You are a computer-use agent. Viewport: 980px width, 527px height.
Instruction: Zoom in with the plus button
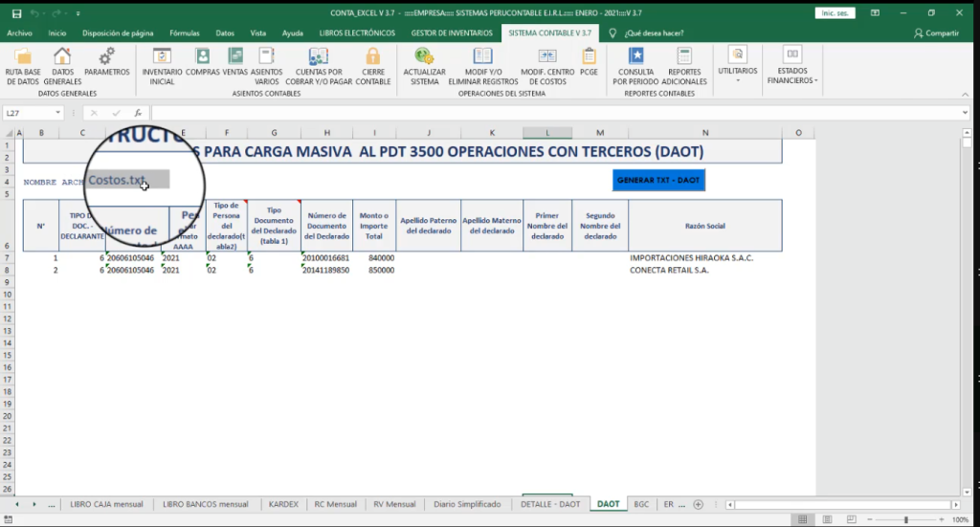point(942,519)
